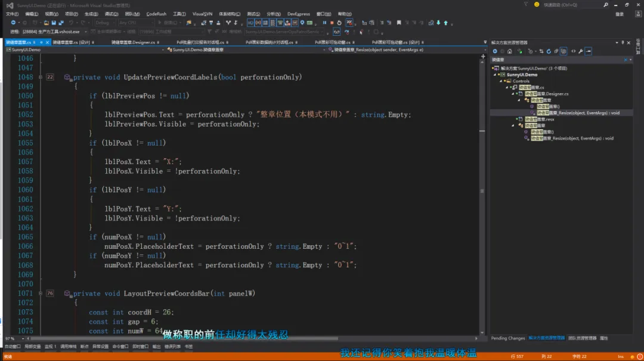
Task: Collapse the UpdatePreviewCoordLabels method outline
Action: [41, 77]
